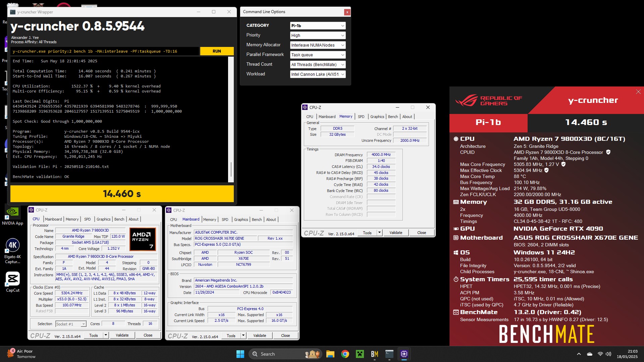
Task: Open BenchMate BM icon on taskbar
Action: click(374, 354)
